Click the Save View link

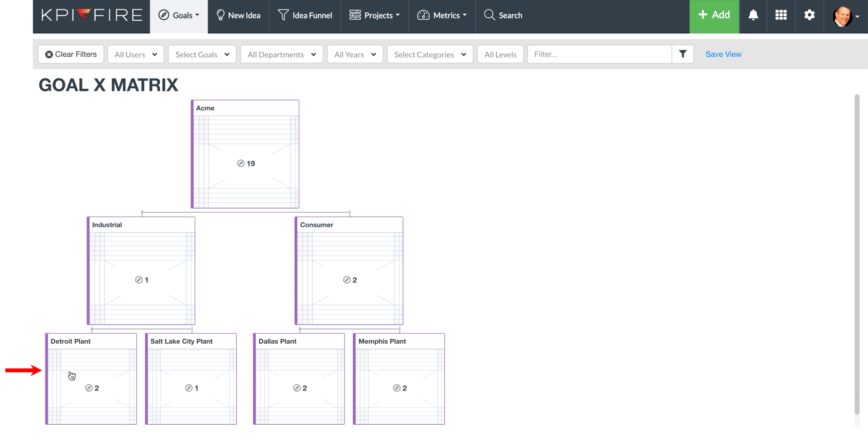724,54
